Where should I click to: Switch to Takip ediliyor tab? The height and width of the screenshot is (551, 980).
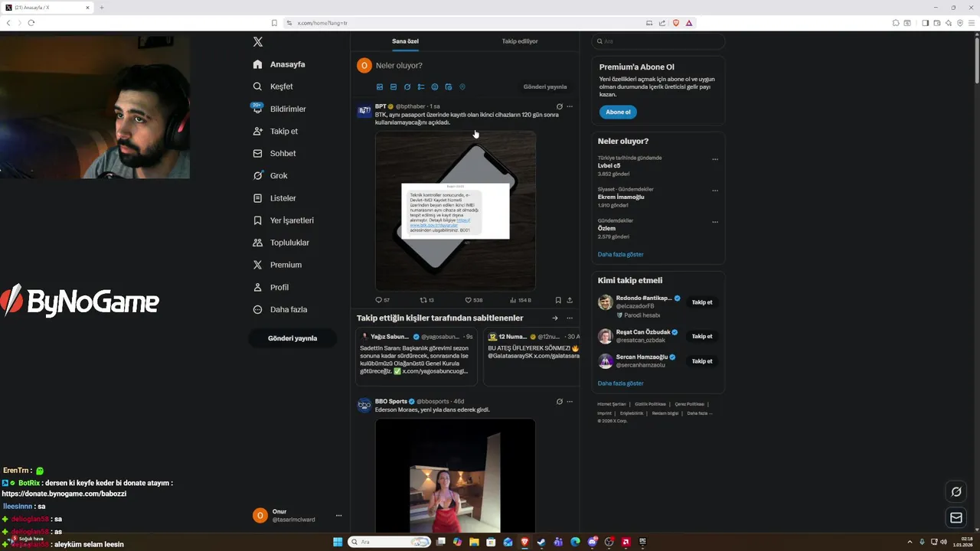[x=520, y=41]
